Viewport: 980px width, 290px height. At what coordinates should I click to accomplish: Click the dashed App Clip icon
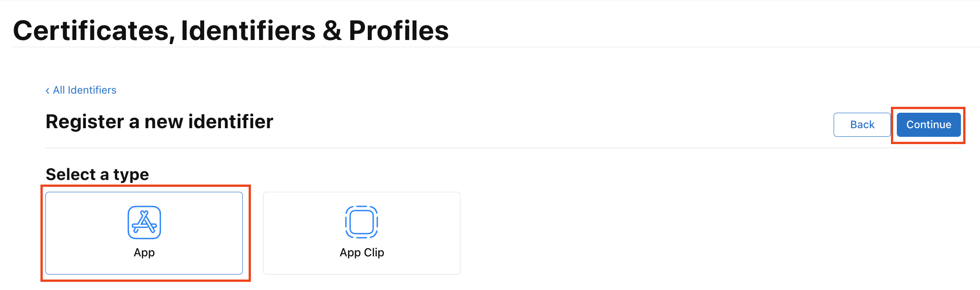pyautogui.click(x=361, y=222)
